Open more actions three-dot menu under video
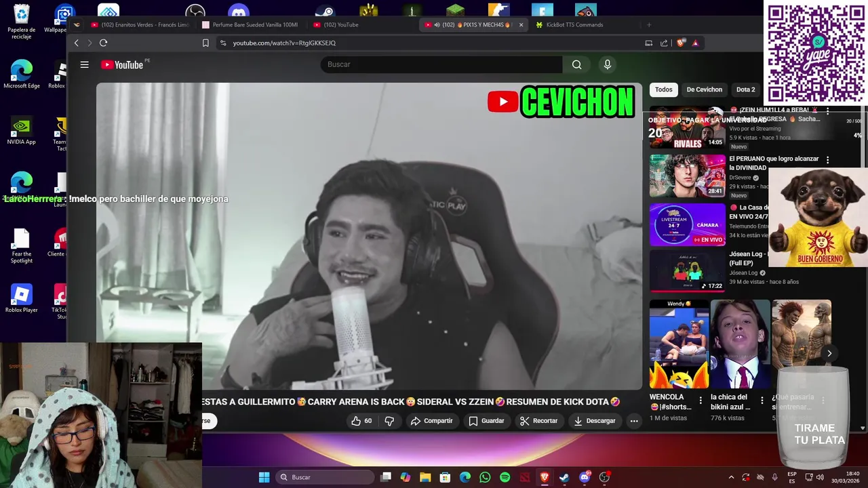This screenshot has height=488, width=868. click(x=634, y=421)
